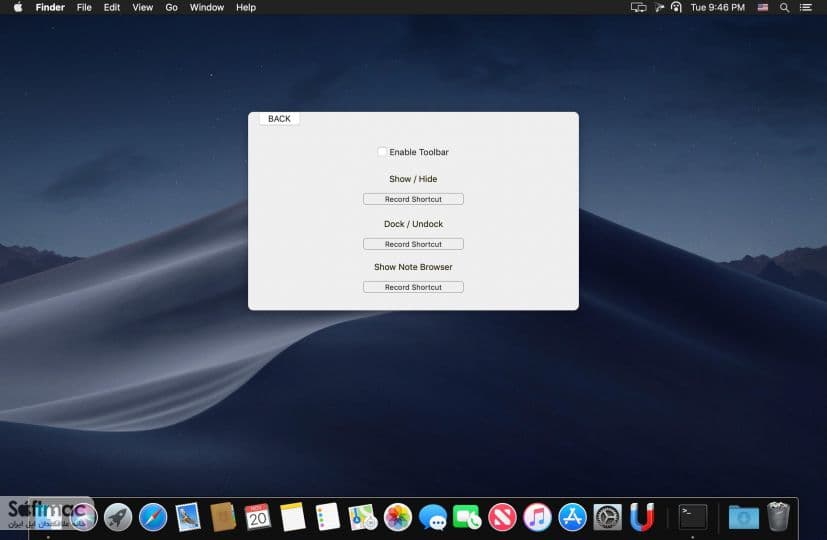Enable the Enable Toolbar checkbox

point(382,152)
